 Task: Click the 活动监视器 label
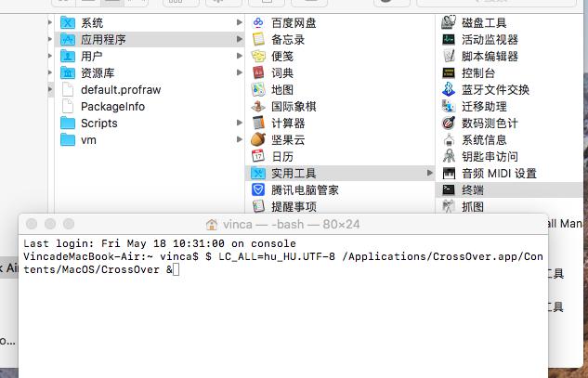tap(490, 39)
